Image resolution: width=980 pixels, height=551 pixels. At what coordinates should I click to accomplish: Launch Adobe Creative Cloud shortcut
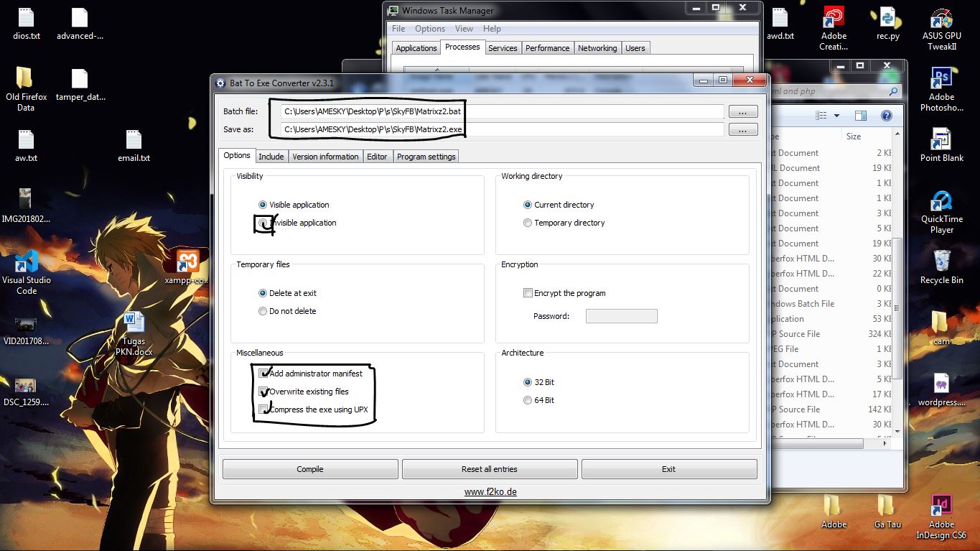click(x=834, y=29)
